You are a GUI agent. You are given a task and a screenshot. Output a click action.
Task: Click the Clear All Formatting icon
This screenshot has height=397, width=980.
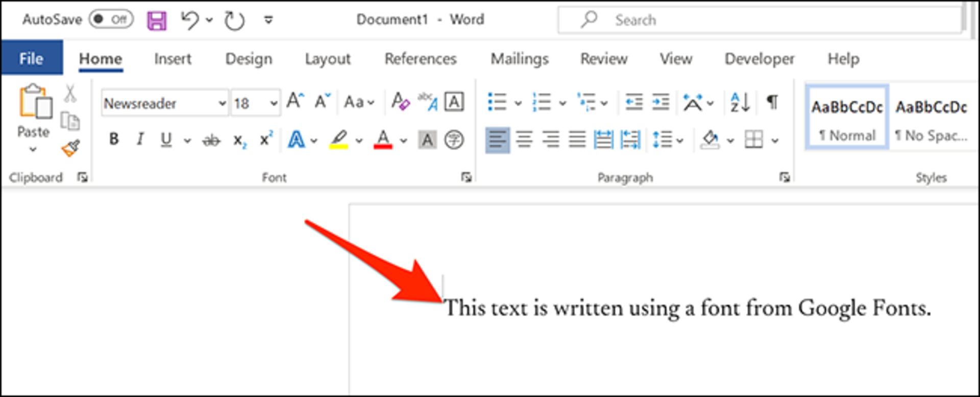point(400,102)
